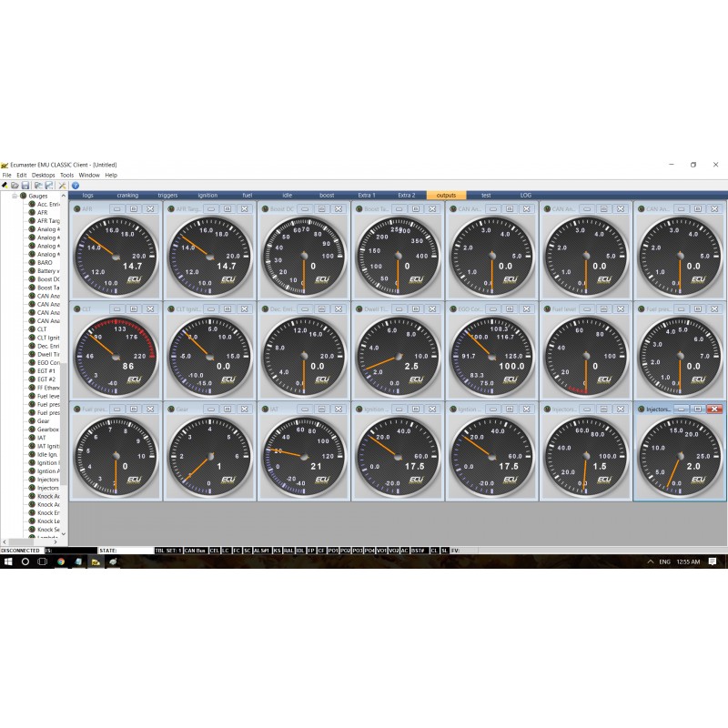Click the toolbar icon left of the crossed tools
The image size is (728, 728).
[49, 186]
